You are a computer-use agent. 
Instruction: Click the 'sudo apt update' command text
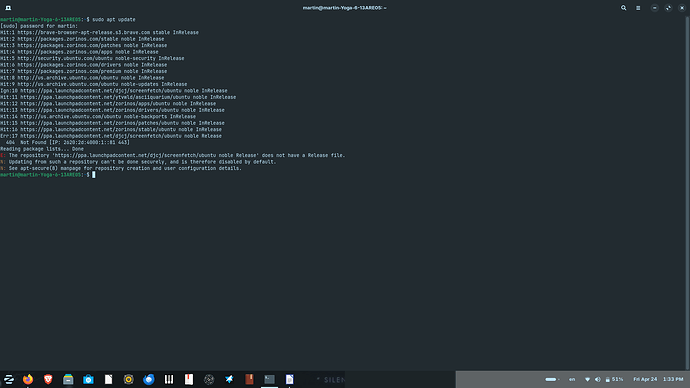(114, 19)
